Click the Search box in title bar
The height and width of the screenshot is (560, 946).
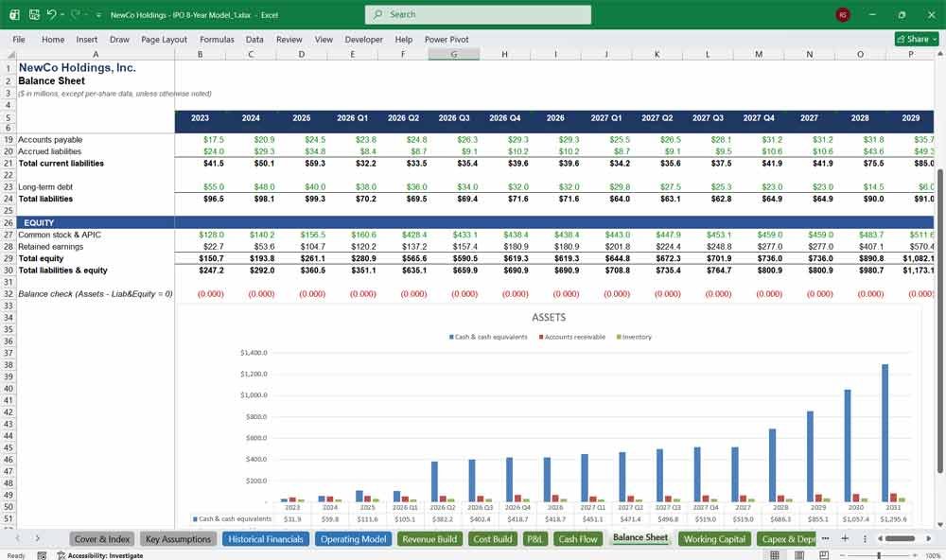pos(478,14)
